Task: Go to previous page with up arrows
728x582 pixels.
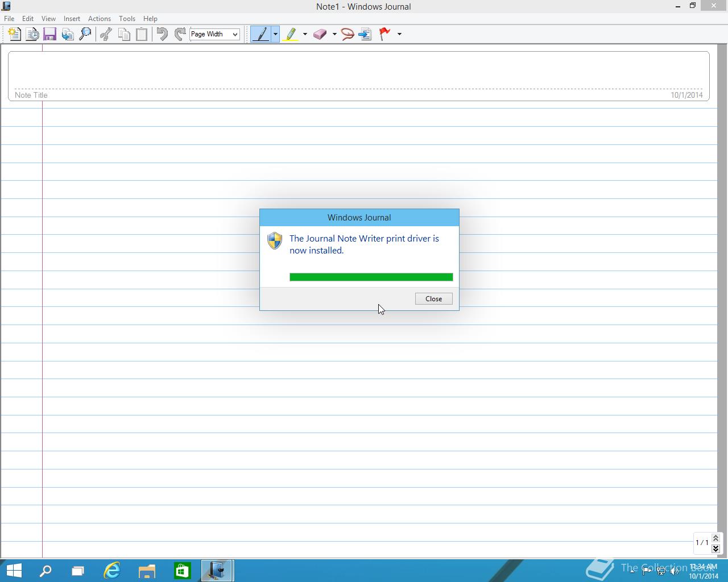Action: coord(715,538)
